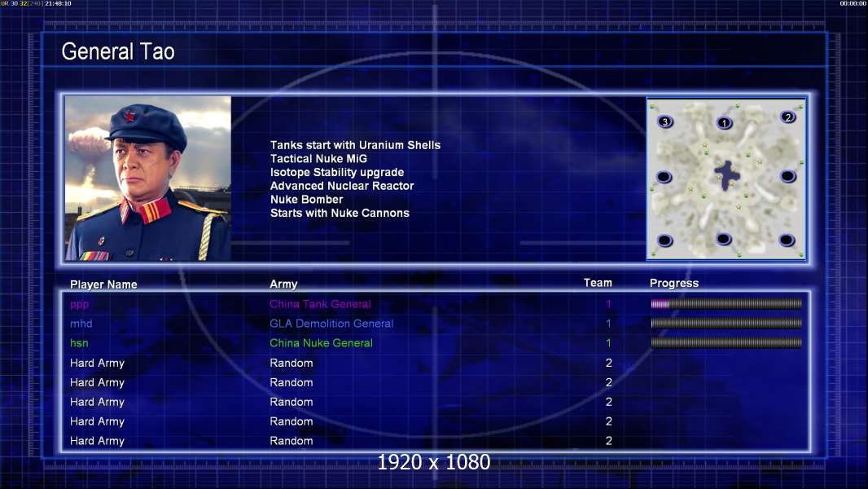The image size is (868, 489).
Task: Click the ppp loading progress bar
Action: point(726,303)
